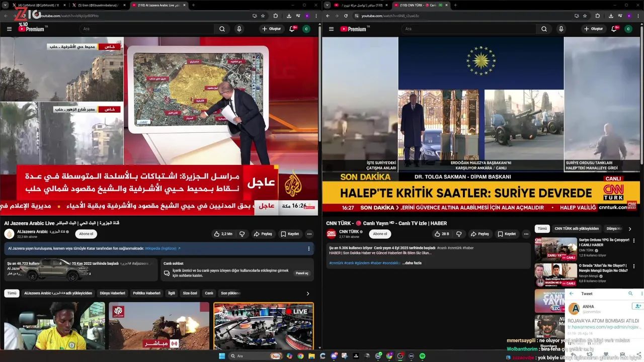Open Suriye Ordusu YPG İle Çatışıyor thumbnail
The height and width of the screenshot is (362, 644).
[x=555, y=249]
